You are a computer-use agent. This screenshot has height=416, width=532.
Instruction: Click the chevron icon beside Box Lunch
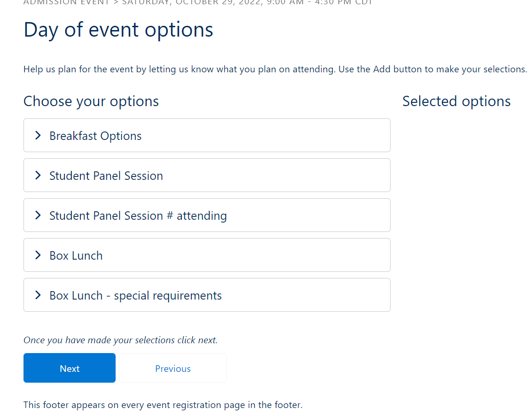pyautogui.click(x=38, y=255)
